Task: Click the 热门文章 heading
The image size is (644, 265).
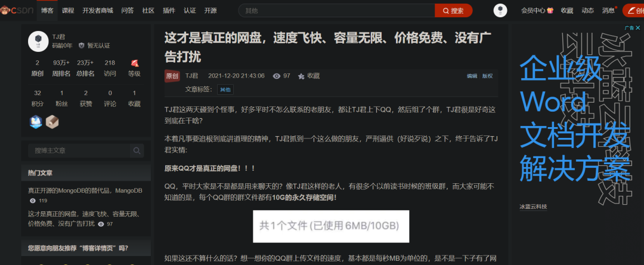Action: click(40, 173)
